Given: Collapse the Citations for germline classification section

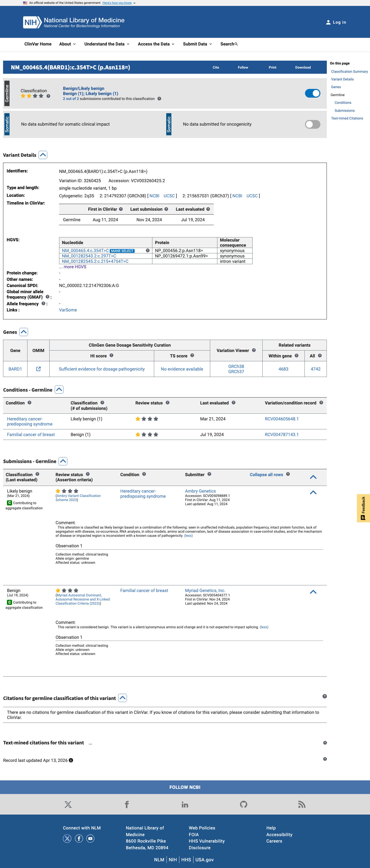Looking at the screenshot, I should 123,698.
